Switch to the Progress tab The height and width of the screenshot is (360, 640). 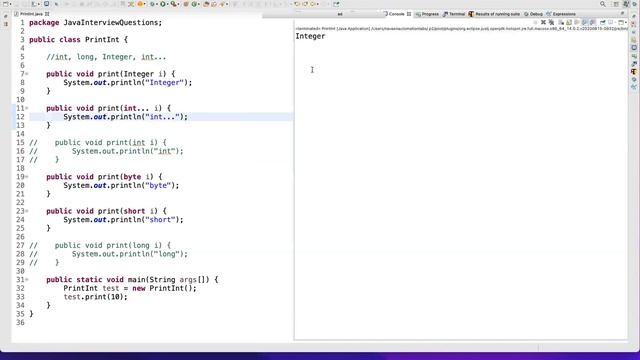(427, 14)
